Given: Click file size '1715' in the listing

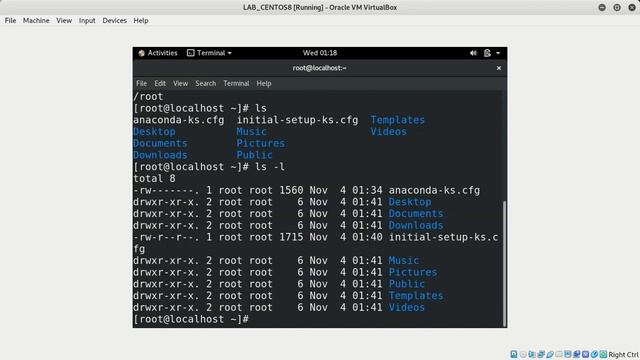Looking at the screenshot, I should pos(291,237).
